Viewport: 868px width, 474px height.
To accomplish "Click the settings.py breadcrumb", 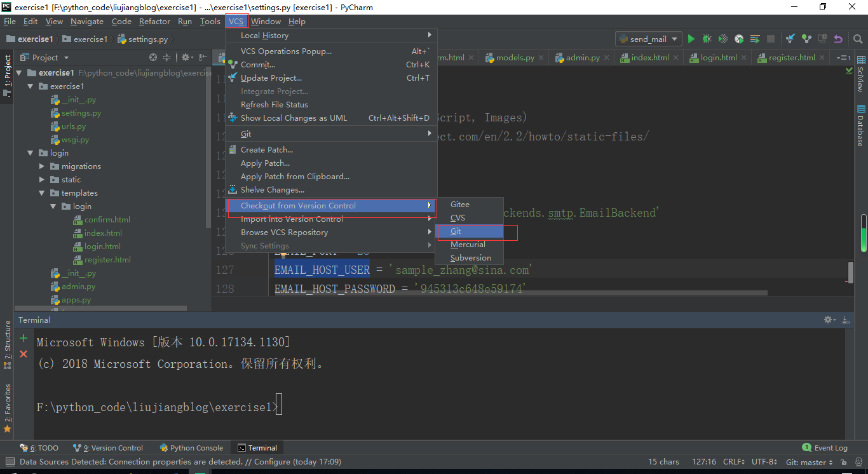I will (x=142, y=39).
